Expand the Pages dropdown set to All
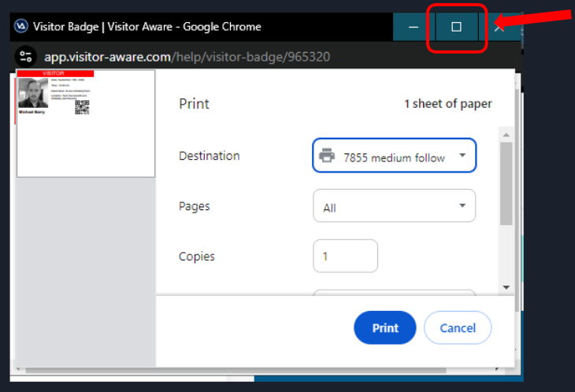575x392 pixels. click(394, 207)
